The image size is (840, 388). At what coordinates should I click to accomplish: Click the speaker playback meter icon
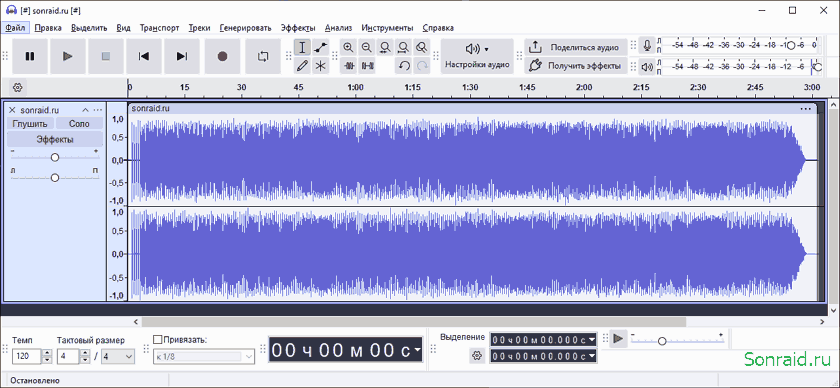pyautogui.click(x=648, y=66)
